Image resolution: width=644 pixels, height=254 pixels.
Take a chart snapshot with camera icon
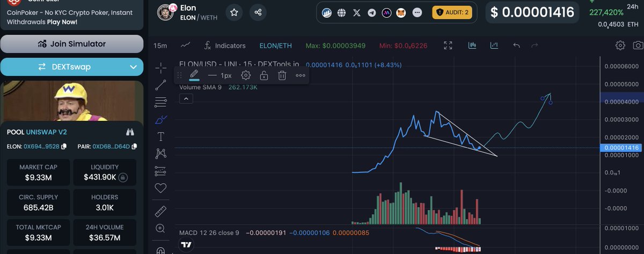coord(638,45)
